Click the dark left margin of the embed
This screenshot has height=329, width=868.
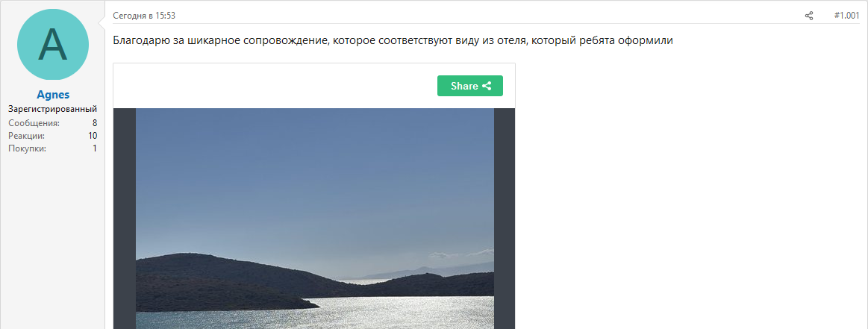125,219
